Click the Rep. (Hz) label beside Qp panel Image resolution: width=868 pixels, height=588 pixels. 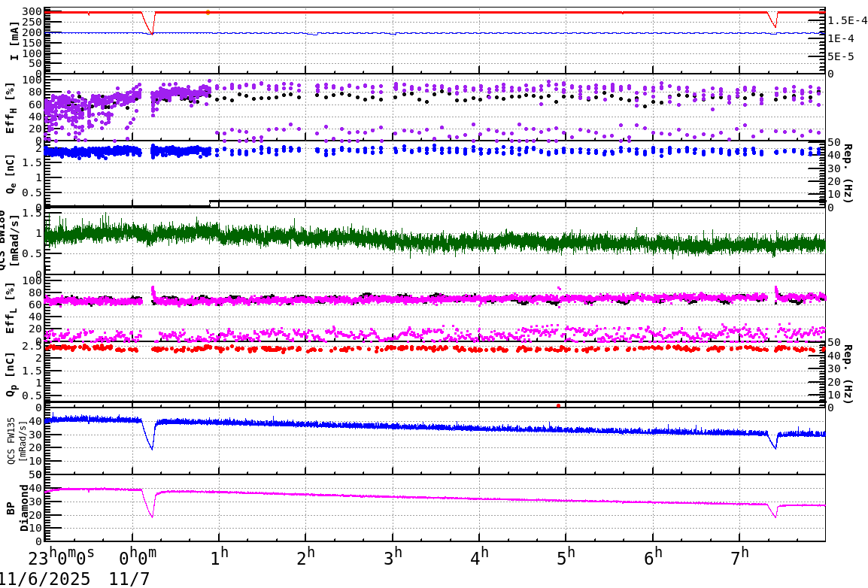point(848,374)
